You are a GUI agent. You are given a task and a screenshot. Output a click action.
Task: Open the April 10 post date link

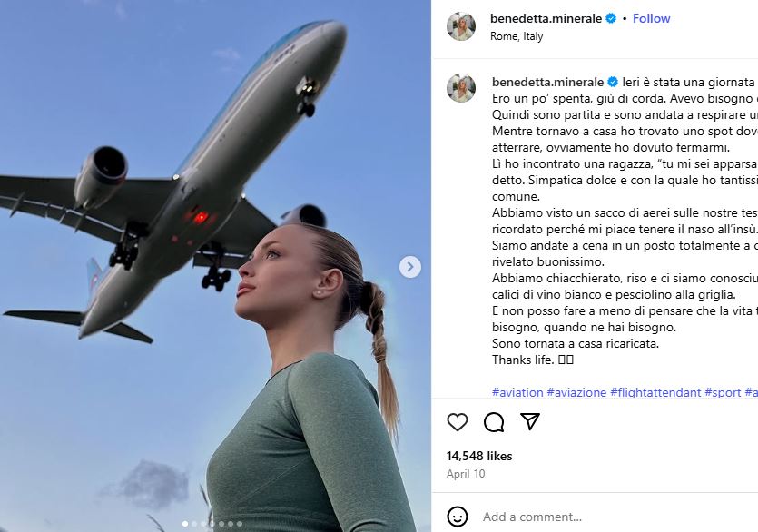[x=466, y=474]
